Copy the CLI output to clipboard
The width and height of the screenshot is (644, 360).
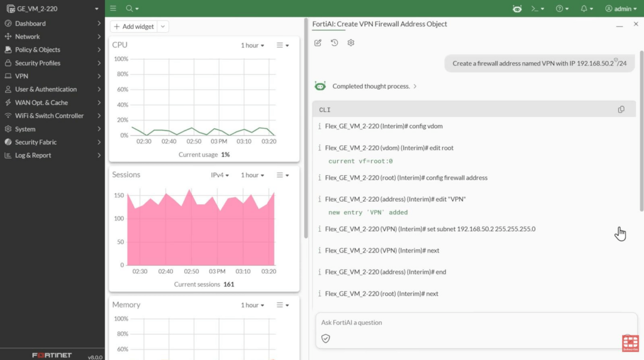(621, 109)
